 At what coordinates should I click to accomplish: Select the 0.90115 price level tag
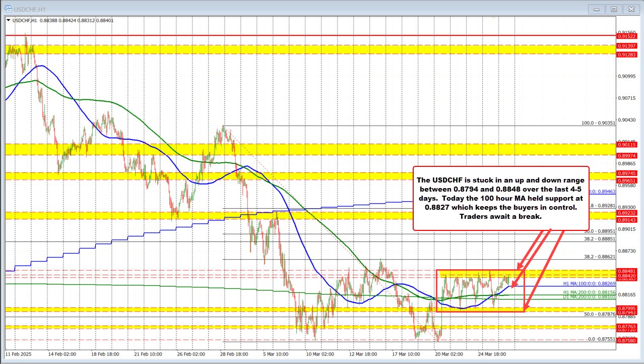tap(627, 145)
